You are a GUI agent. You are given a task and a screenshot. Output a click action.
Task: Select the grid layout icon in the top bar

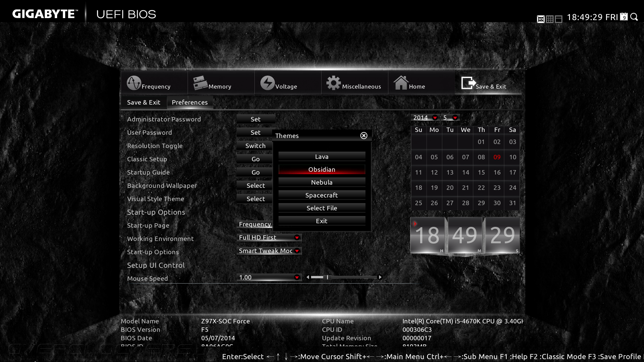coord(549,19)
